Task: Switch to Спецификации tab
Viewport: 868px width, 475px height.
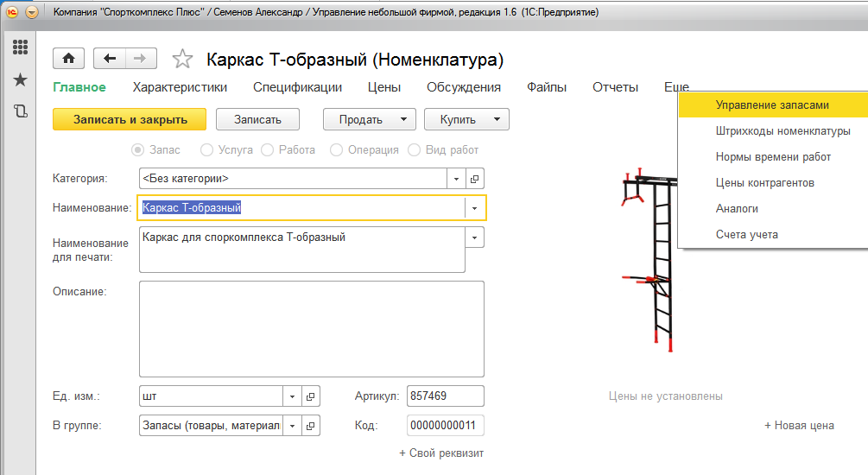Action: click(297, 87)
